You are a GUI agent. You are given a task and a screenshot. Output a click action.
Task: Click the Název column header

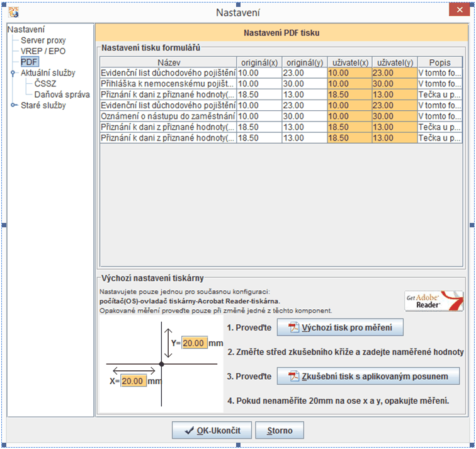click(168, 62)
